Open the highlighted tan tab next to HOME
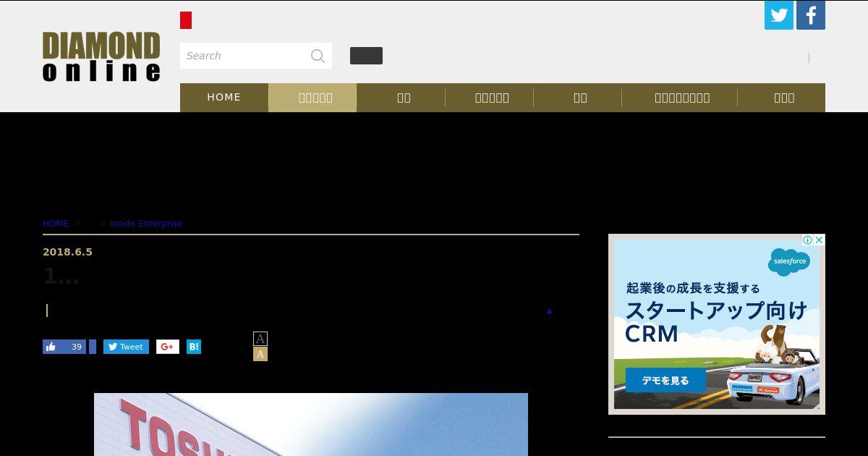This screenshot has width=868, height=456. (x=312, y=98)
